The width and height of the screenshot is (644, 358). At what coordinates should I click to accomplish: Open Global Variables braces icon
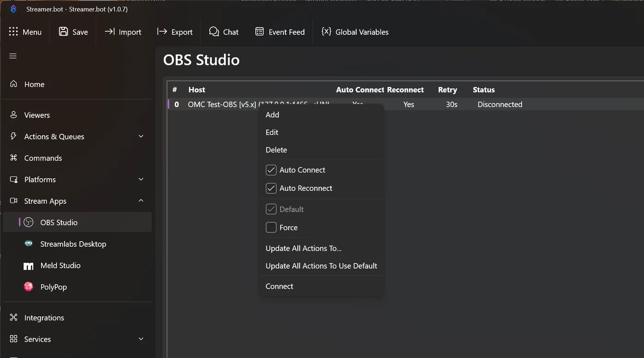point(326,31)
